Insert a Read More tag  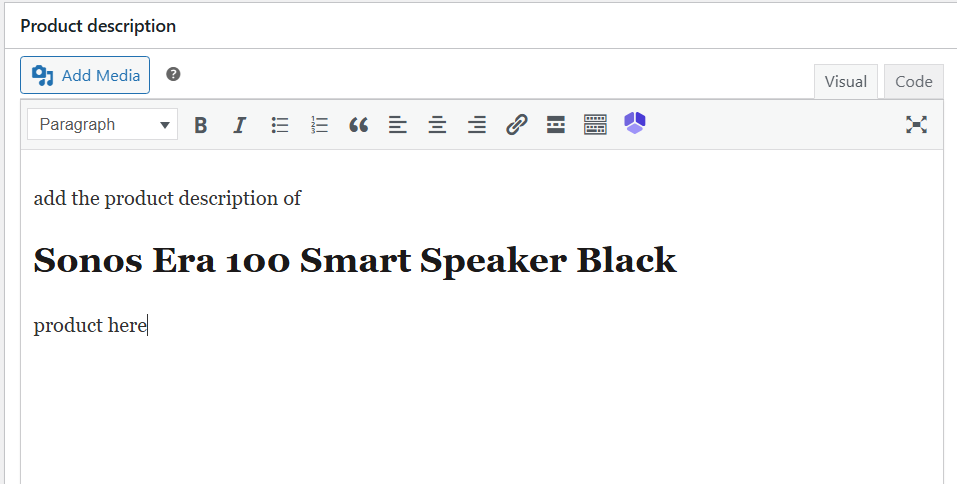(555, 125)
